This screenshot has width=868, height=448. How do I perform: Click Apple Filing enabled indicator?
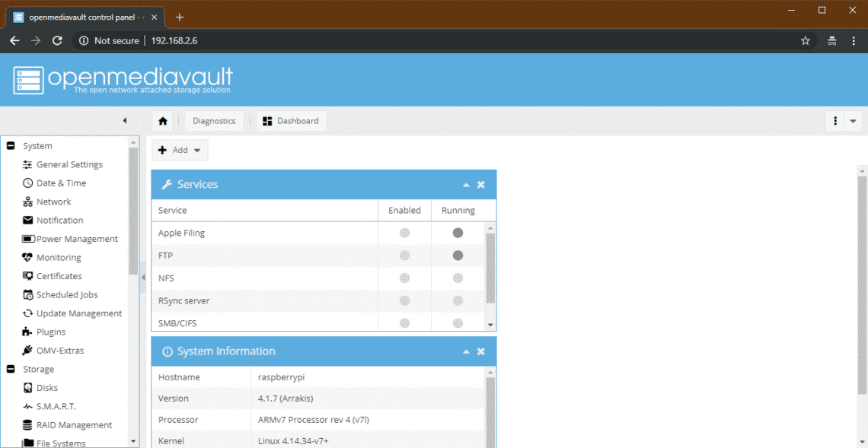coord(404,234)
